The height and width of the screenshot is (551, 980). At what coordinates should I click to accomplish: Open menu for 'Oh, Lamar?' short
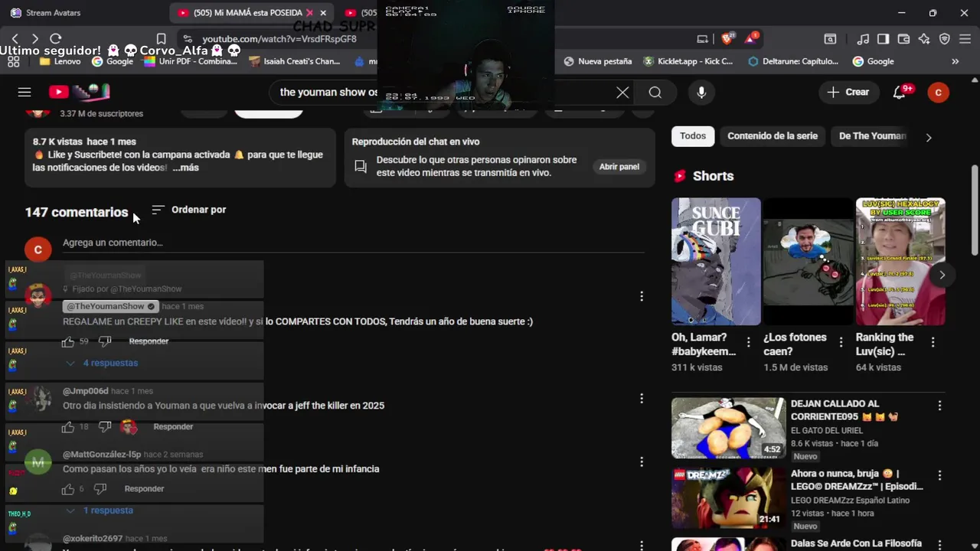point(749,342)
